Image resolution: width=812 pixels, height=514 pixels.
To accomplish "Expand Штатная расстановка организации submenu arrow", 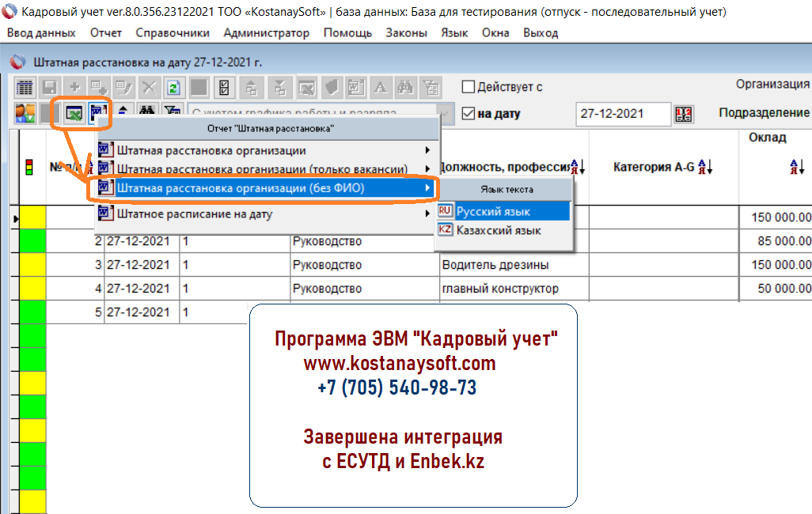I will click(x=427, y=150).
